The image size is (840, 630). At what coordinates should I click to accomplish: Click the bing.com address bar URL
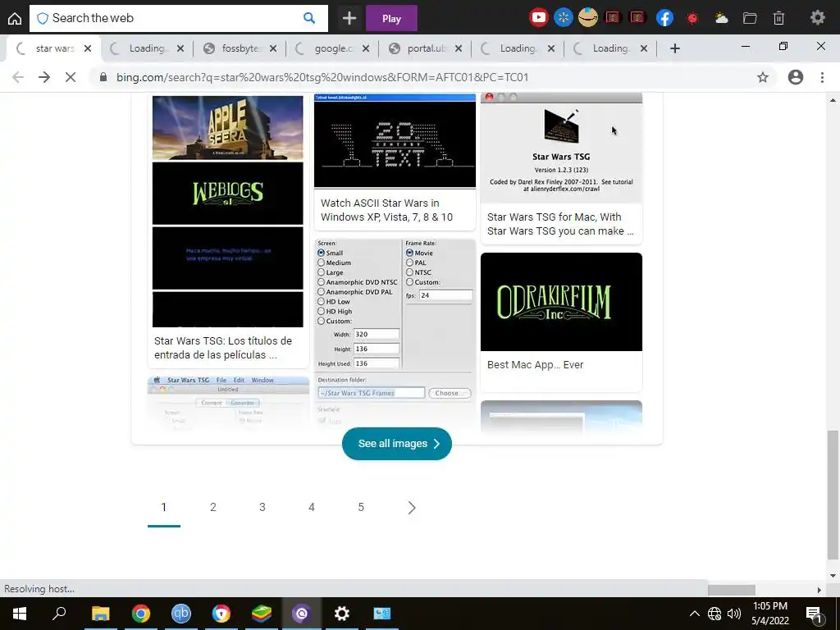322,77
